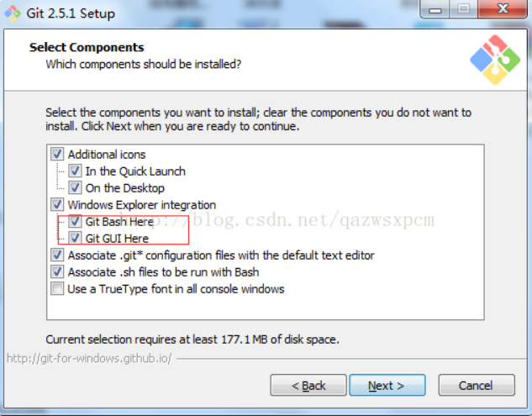This screenshot has height=416, width=532.
Task: Click the Git icon in title bar
Action: (x=11, y=13)
